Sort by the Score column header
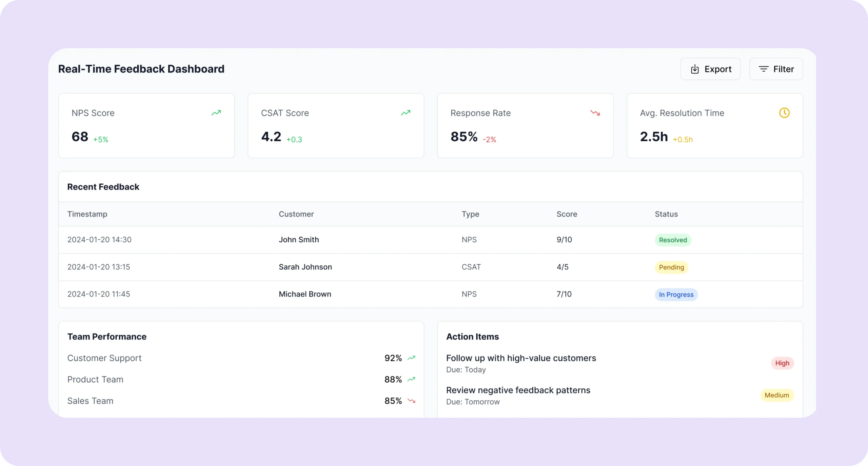Image resolution: width=868 pixels, height=466 pixels. (567, 214)
